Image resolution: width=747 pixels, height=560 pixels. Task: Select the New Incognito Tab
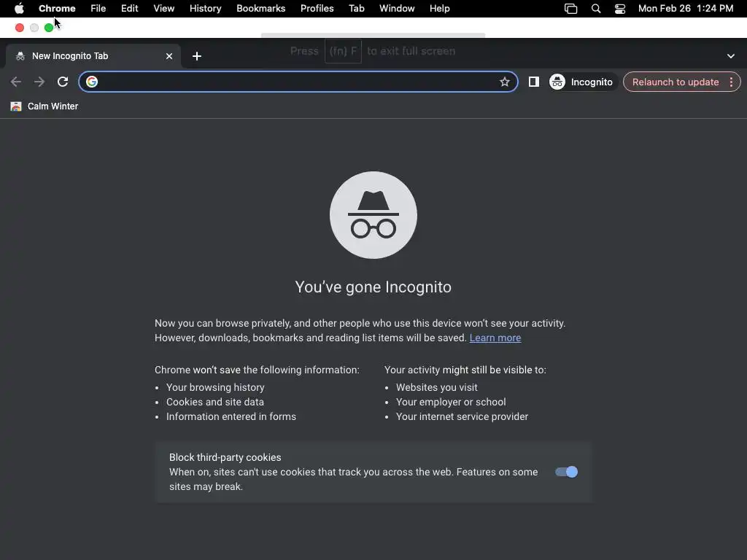coord(93,56)
